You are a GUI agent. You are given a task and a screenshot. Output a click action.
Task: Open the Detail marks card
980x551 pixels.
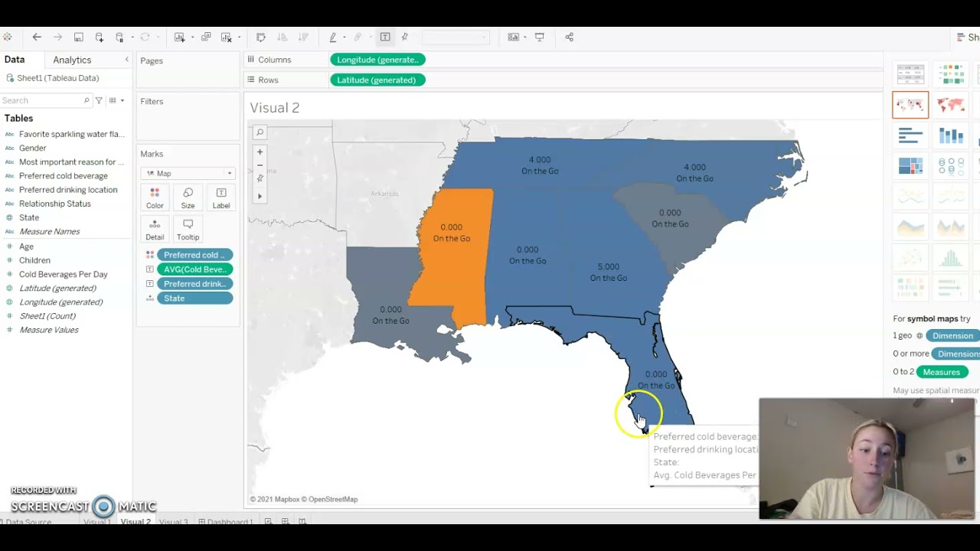point(155,230)
